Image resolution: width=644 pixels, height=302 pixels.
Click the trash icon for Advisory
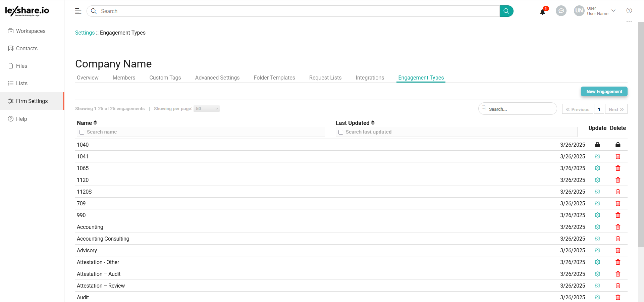pos(618,250)
